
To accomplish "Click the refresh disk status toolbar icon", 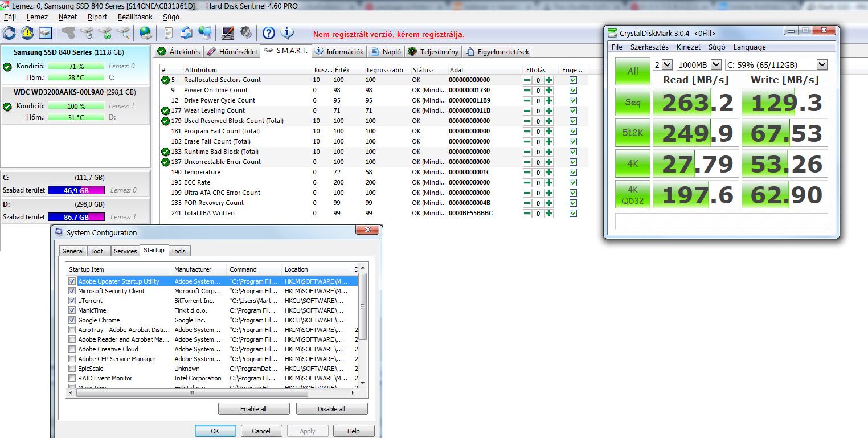I will [x=9, y=32].
